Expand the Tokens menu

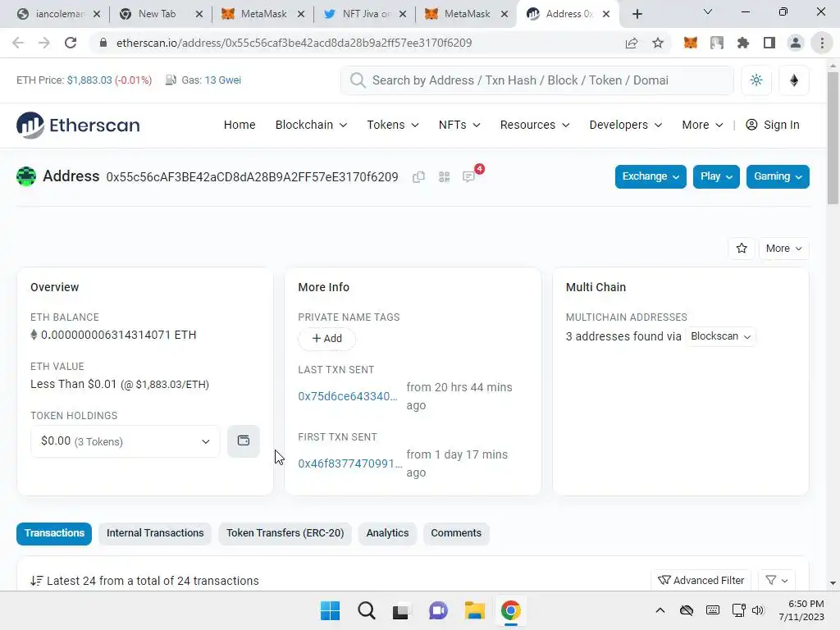click(393, 125)
